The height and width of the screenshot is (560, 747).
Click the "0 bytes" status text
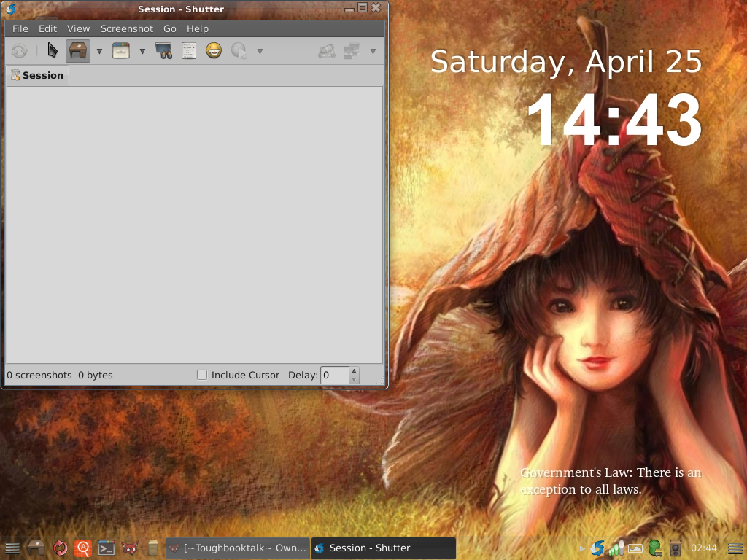(96, 375)
